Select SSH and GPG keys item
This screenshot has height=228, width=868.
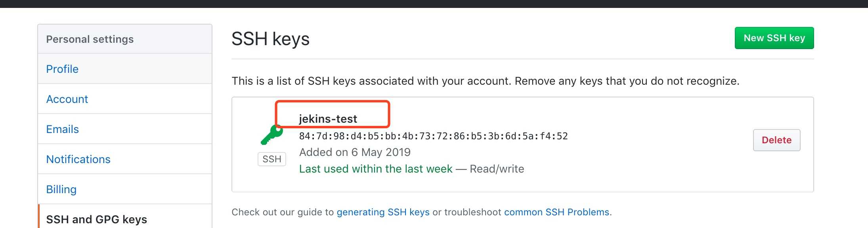coord(96,219)
